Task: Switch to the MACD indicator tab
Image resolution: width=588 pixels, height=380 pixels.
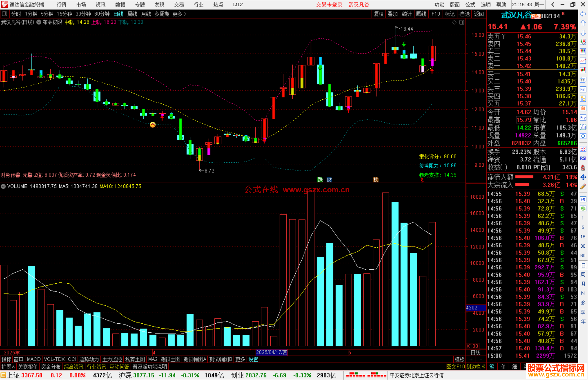Action: click(34, 359)
